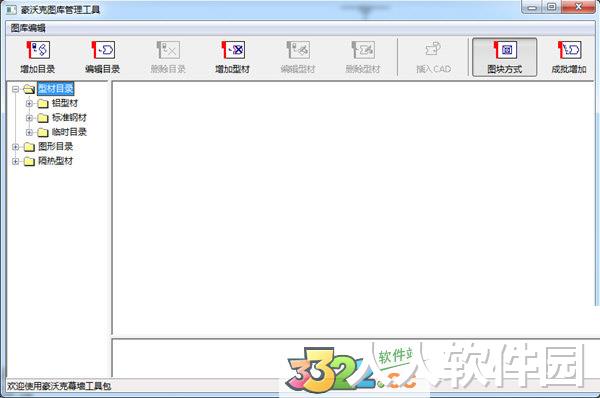Expand the 铝型材 folder
The image size is (600, 398).
click(x=29, y=103)
